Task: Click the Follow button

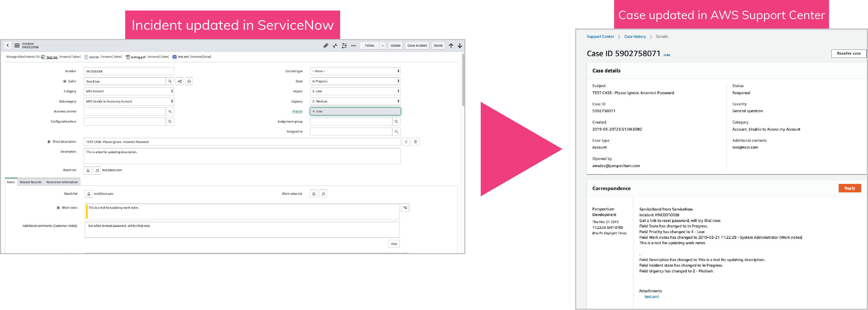Action: [x=370, y=45]
